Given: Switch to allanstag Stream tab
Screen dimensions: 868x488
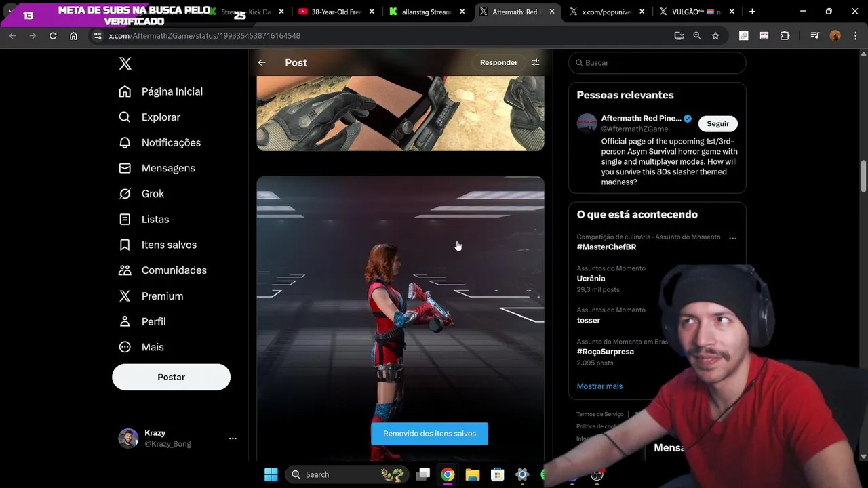Looking at the screenshot, I should (x=427, y=12).
